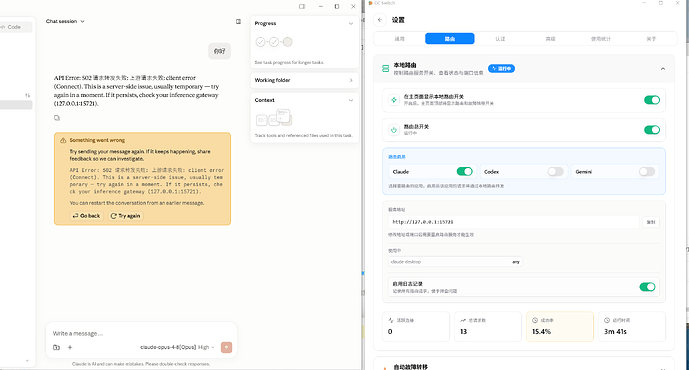689x370 pixels.
Task: Disable routing for Claude
Action: 464,171
